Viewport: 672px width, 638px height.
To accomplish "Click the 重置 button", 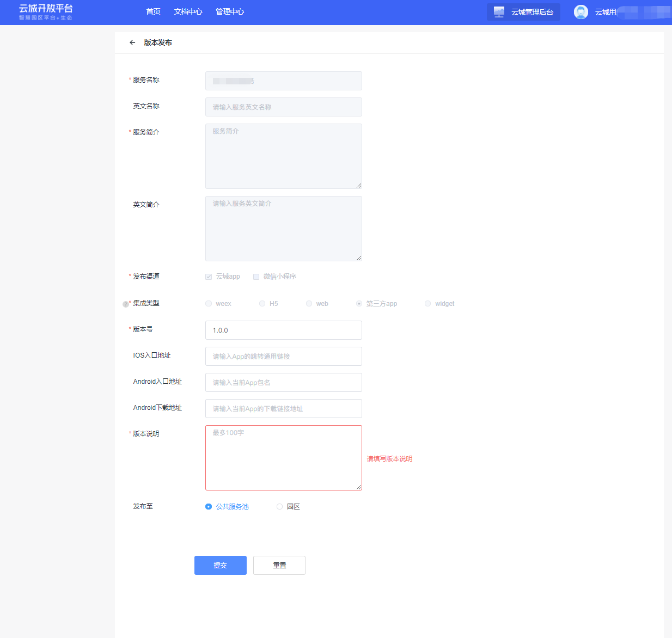I will (279, 566).
